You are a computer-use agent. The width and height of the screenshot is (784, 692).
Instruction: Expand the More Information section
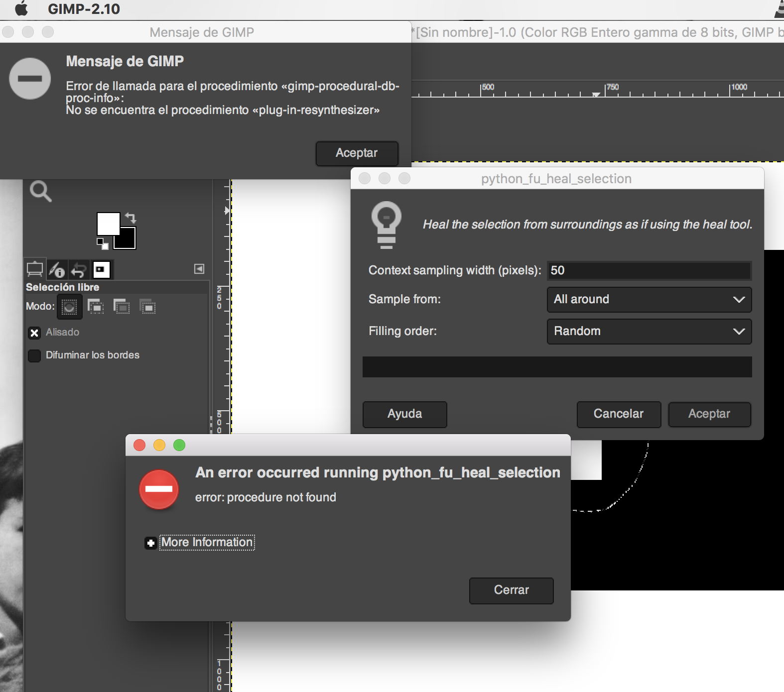tap(151, 543)
